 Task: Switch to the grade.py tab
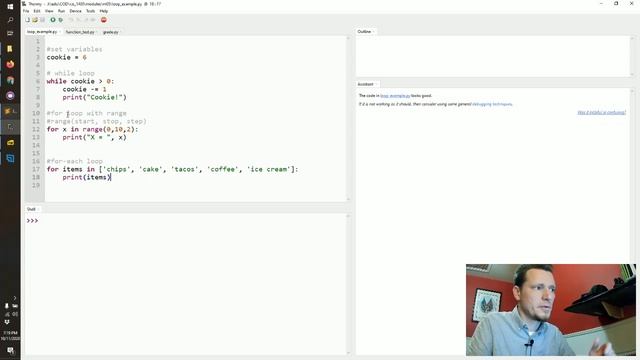click(x=111, y=32)
